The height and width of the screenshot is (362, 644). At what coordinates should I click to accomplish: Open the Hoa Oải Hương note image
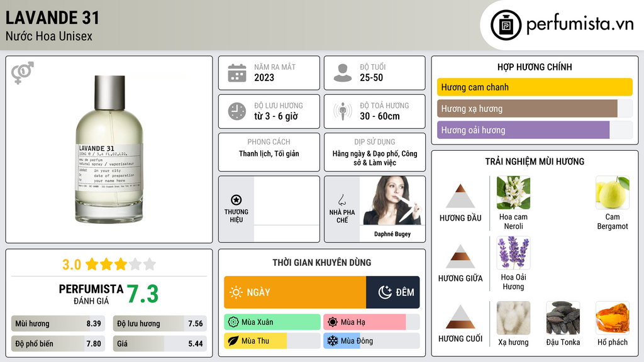[x=513, y=253]
